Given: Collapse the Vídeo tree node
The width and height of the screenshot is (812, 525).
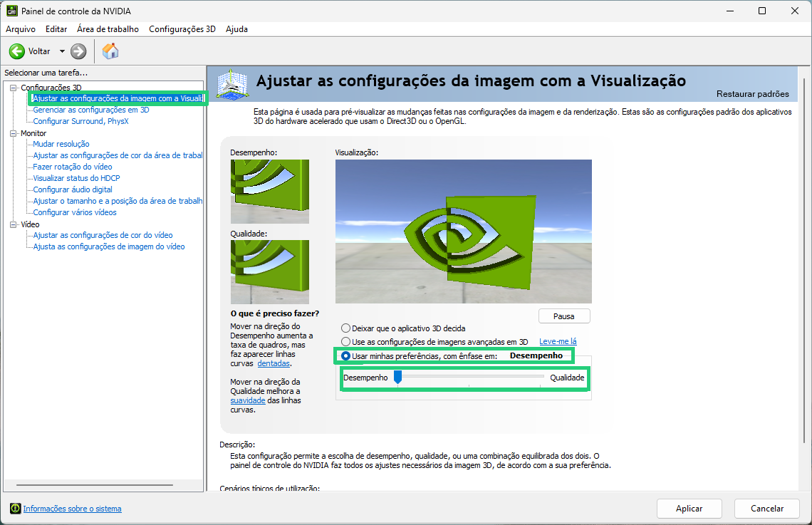Looking at the screenshot, I should click(14, 224).
